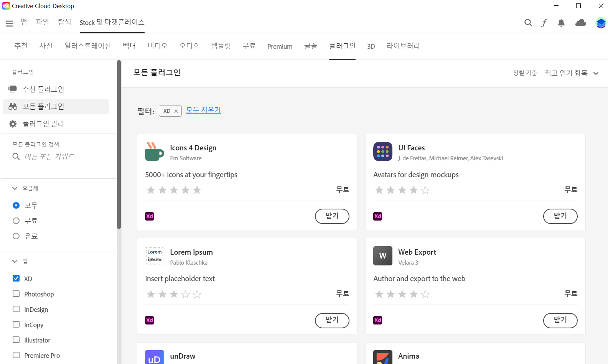Switch to the 탐색 top menu
Viewport: 608px width, 364px height.
[x=64, y=22]
